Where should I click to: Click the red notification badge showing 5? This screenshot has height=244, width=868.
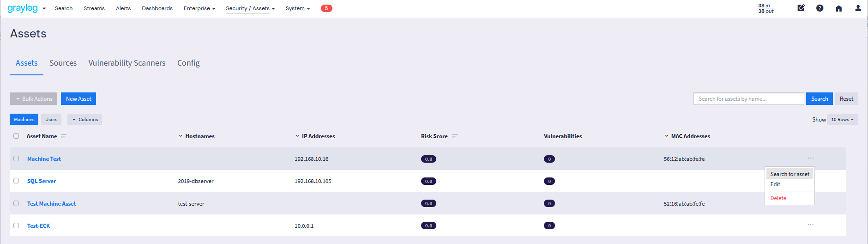pyautogui.click(x=326, y=8)
